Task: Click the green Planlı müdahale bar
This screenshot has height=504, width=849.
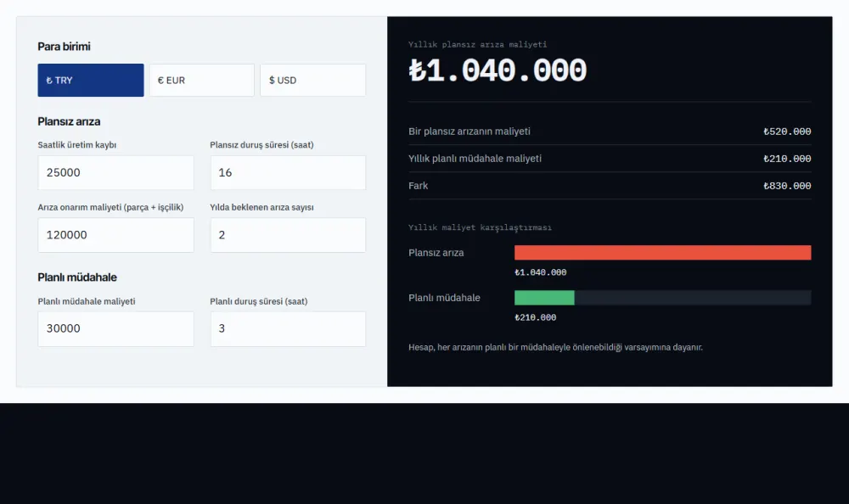Action: pyautogui.click(x=544, y=298)
